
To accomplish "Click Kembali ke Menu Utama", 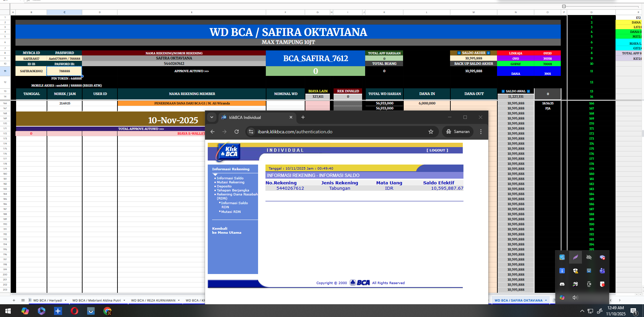I will [x=227, y=230].
